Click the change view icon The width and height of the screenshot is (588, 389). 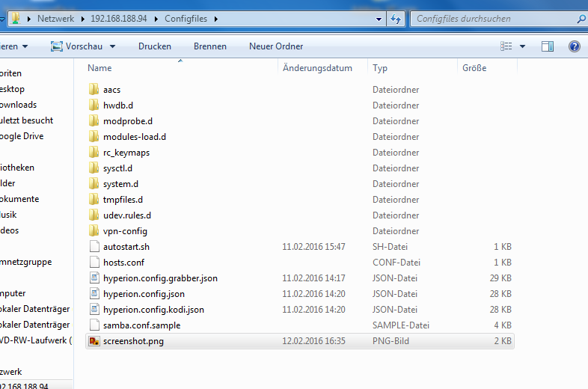tap(506, 46)
